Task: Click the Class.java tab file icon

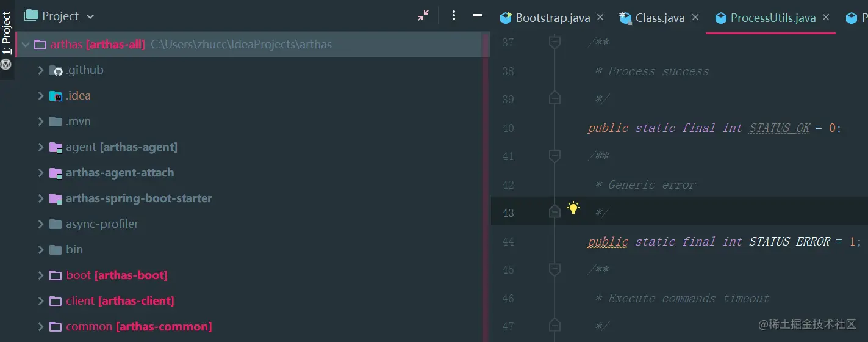Action: (x=625, y=18)
